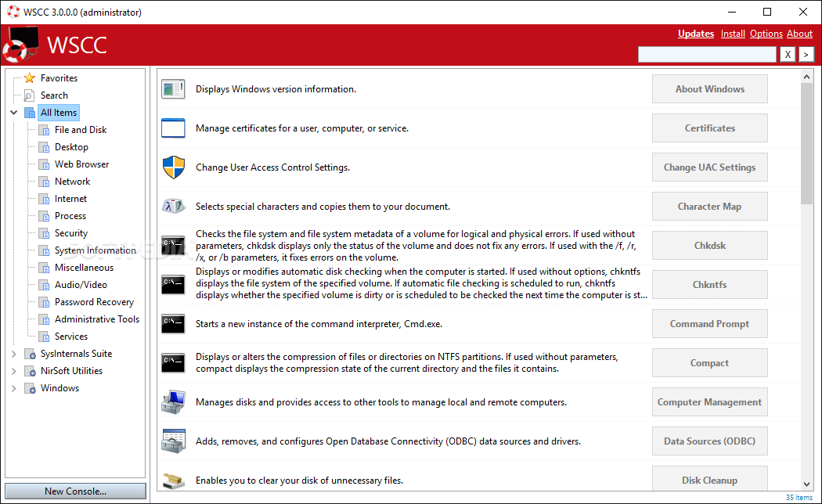The height and width of the screenshot is (504, 822).
Task: Expand the NirSoft Utilities node
Action: 13,371
